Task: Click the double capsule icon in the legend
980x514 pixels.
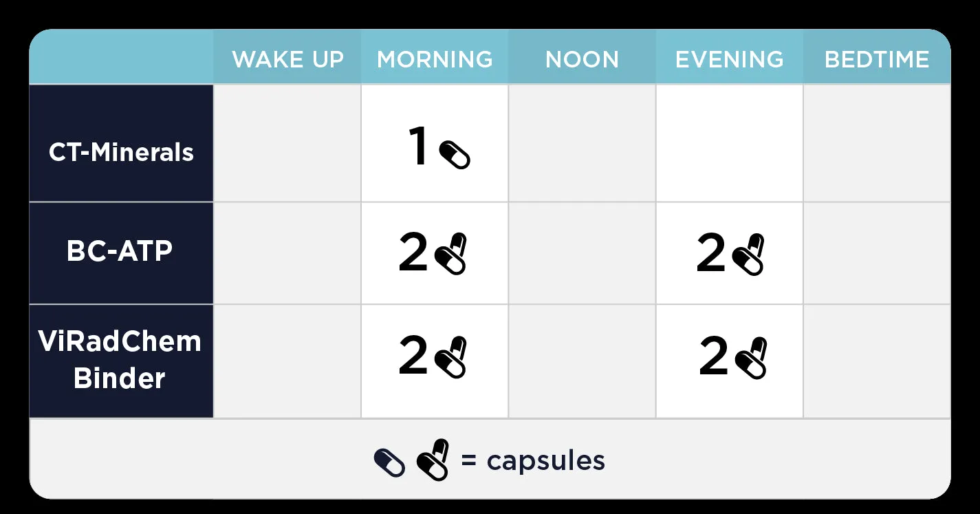Action: [x=433, y=460]
